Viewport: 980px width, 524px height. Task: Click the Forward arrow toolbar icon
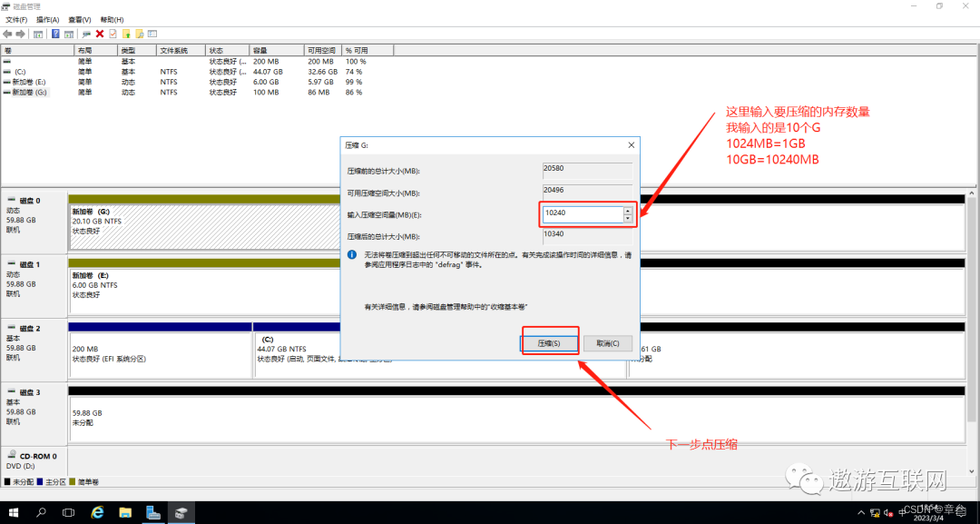[x=21, y=34]
